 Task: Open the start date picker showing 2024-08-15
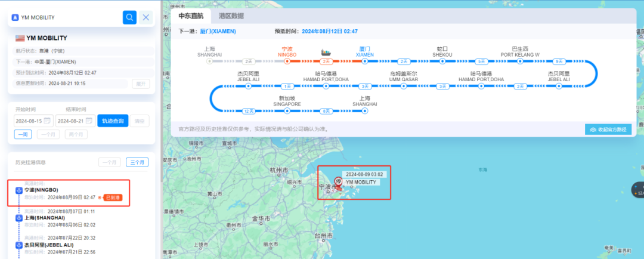(x=33, y=121)
